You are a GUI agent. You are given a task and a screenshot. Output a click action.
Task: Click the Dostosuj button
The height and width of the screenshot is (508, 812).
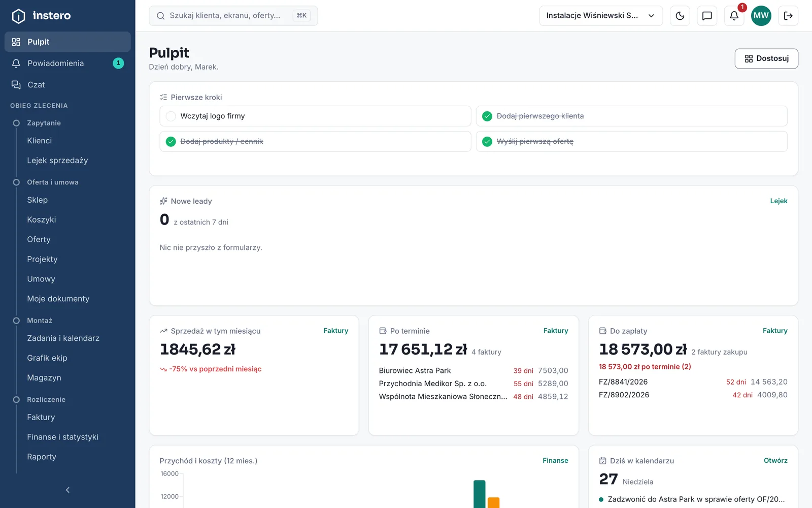(766, 58)
